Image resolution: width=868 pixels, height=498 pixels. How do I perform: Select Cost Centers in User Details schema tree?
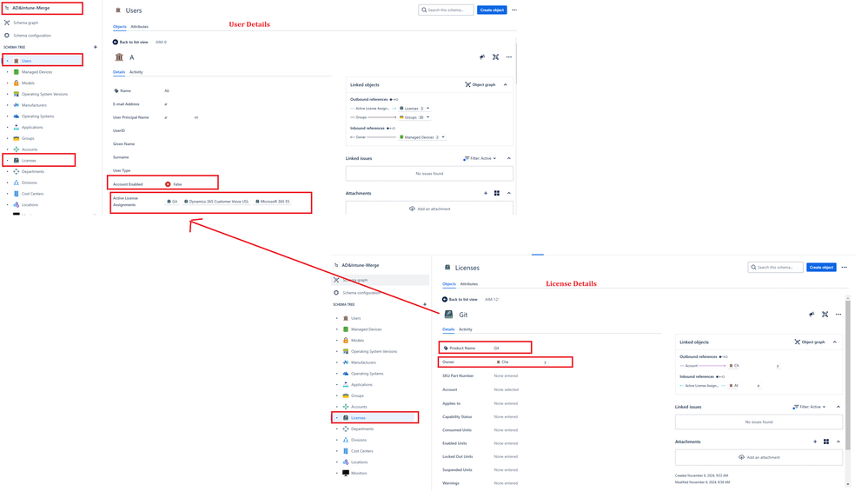tap(32, 194)
